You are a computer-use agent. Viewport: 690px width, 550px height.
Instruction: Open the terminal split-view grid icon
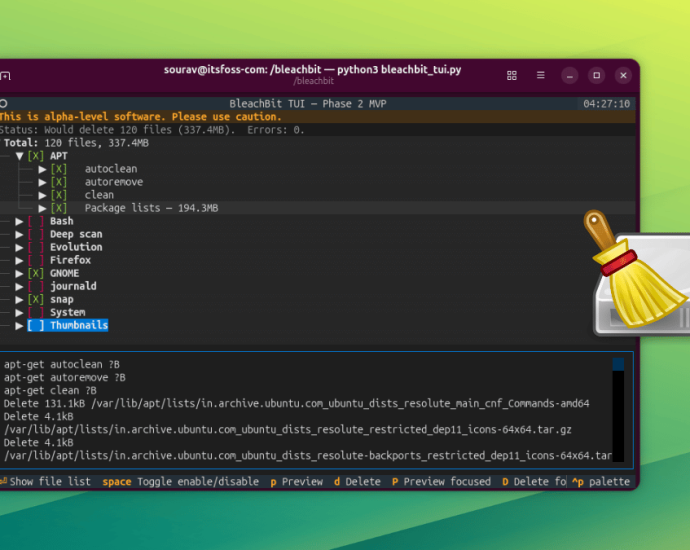511,76
